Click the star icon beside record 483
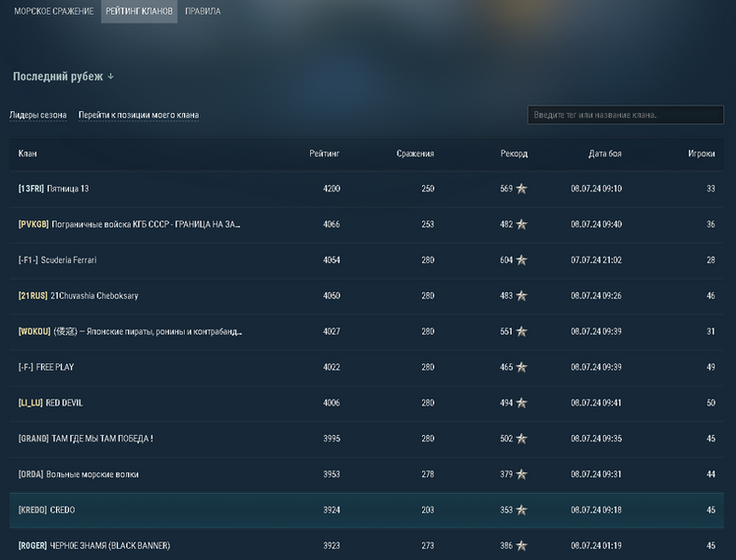Image resolution: width=736 pixels, height=560 pixels. [x=521, y=296]
